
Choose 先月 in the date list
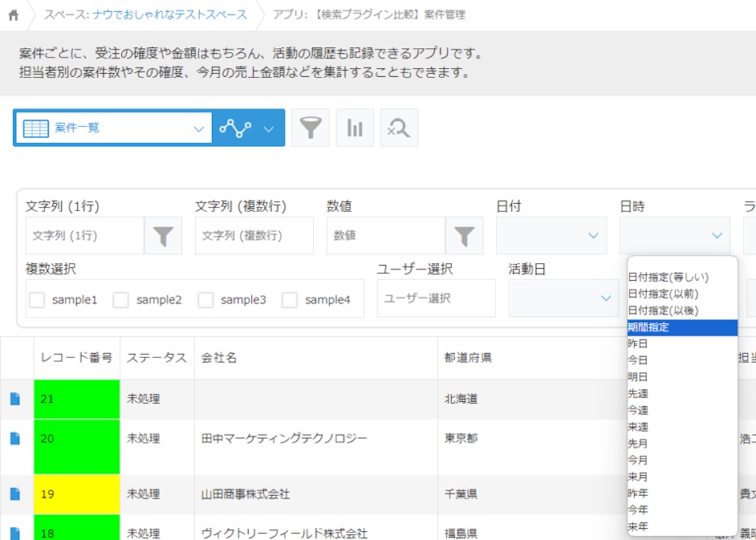pyautogui.click(x=682, y=443)
